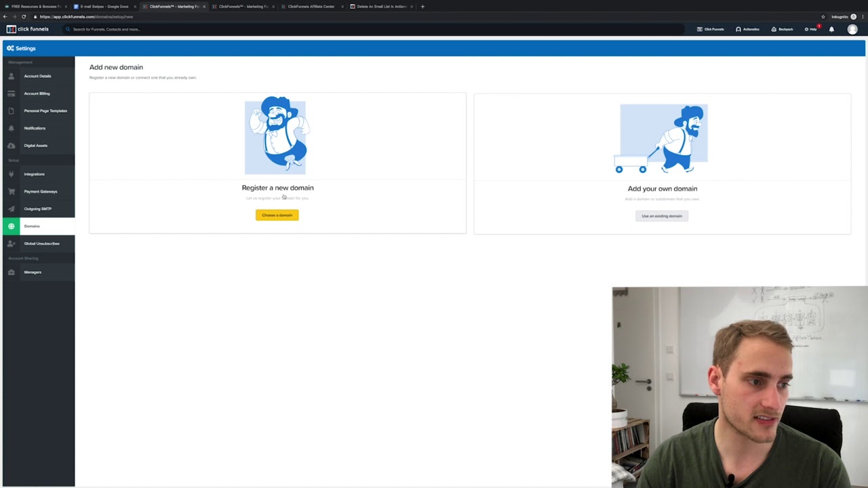The width and height of the screenshot is (868, 488).
Task: Close the E-mail Swipes Google Docs tab
Action: pos(135,6)
